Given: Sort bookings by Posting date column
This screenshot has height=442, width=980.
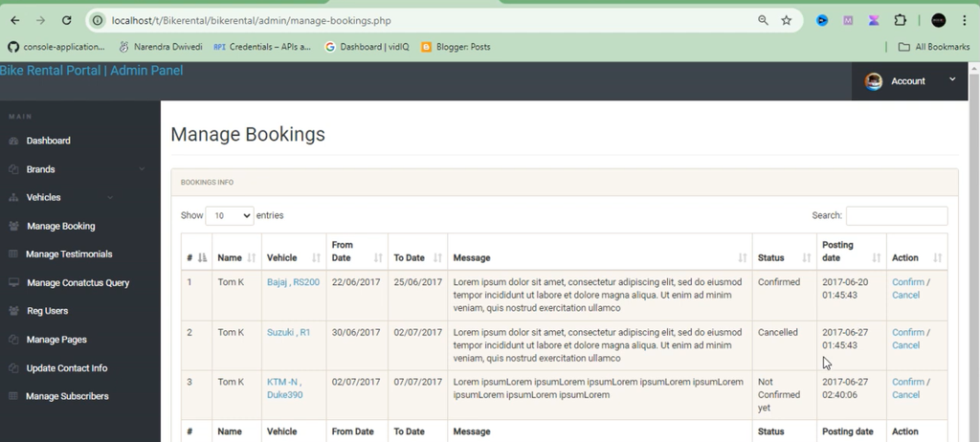Looking at the screenshot, I should pos(851,252).
